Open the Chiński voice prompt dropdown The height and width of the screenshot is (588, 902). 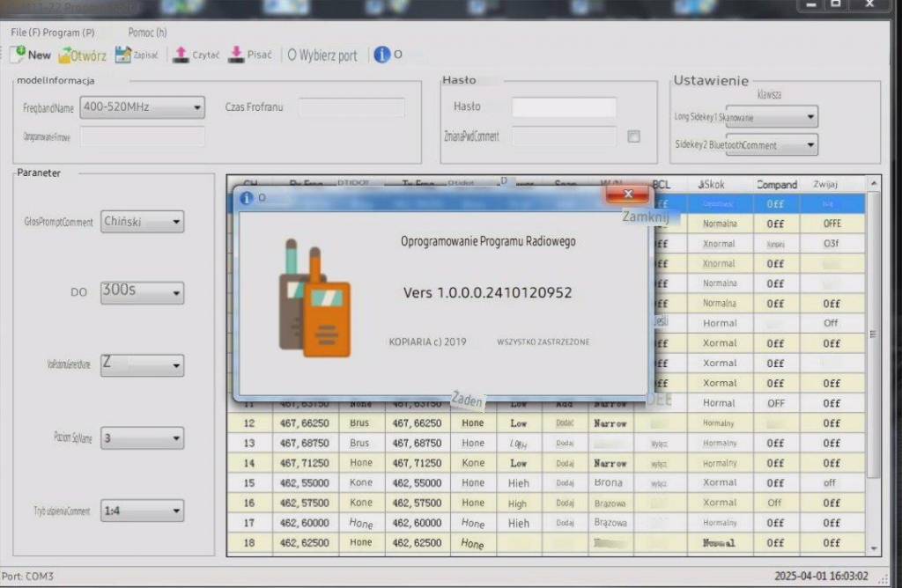tap(142, 222)
